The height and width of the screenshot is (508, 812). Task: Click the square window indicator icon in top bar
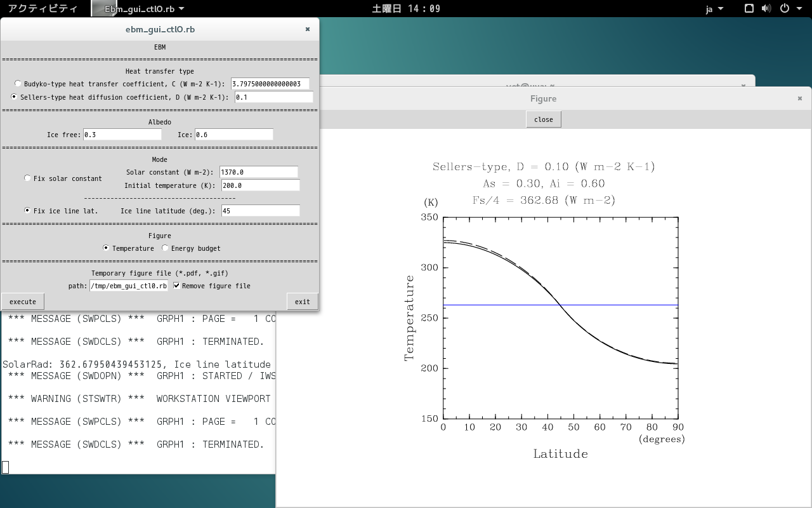(749, 9)
